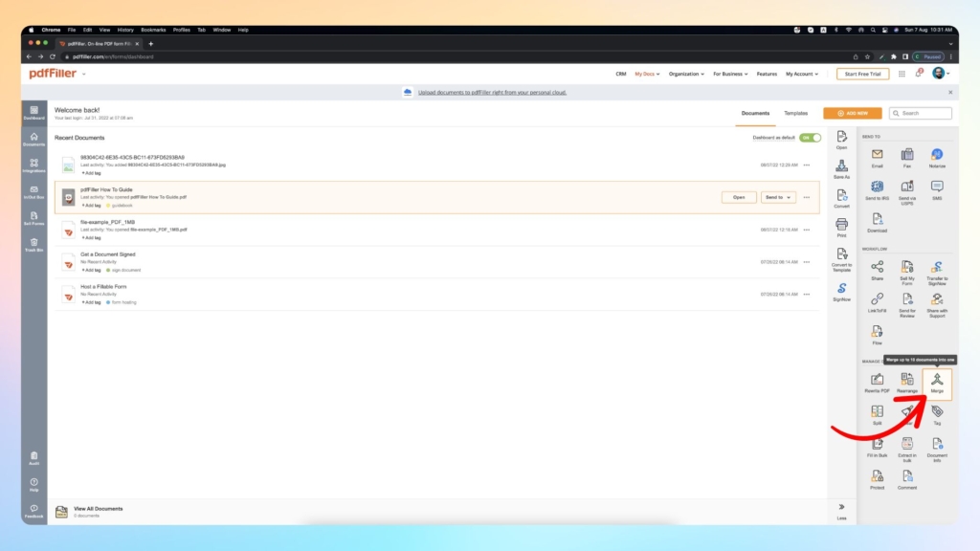Open Sell My Form
Image resolution: width=980 pixels, height=551 pixels.
click(x=907, y=273)
